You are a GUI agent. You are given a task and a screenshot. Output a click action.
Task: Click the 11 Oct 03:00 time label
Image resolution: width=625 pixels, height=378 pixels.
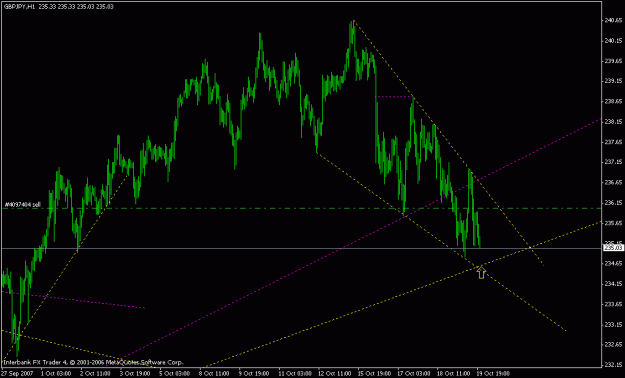(x=296, y=373)
